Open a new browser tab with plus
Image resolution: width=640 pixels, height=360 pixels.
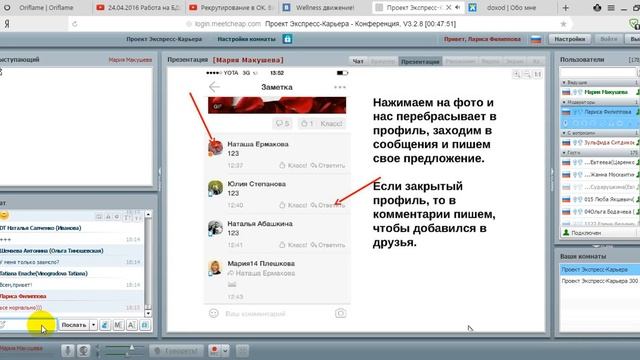tap(565, 8)
